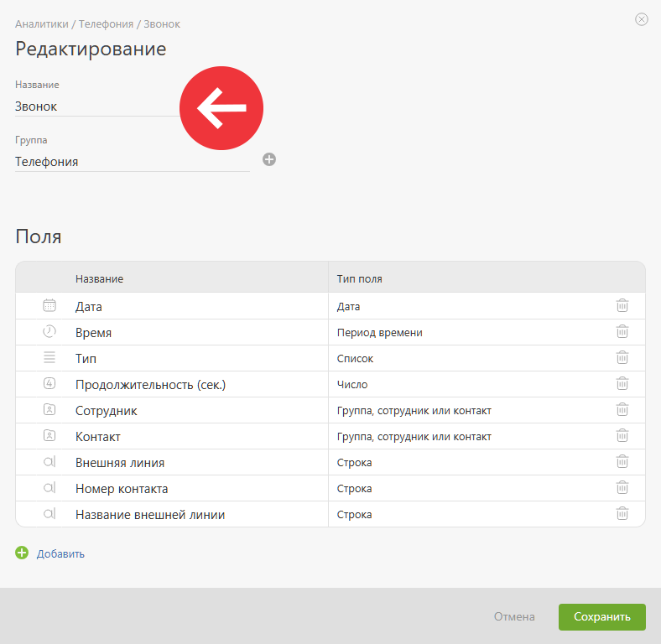This screenshot has width=661, height=644.
Task: Select the Тип field name
Action: [x=86, y=359]
